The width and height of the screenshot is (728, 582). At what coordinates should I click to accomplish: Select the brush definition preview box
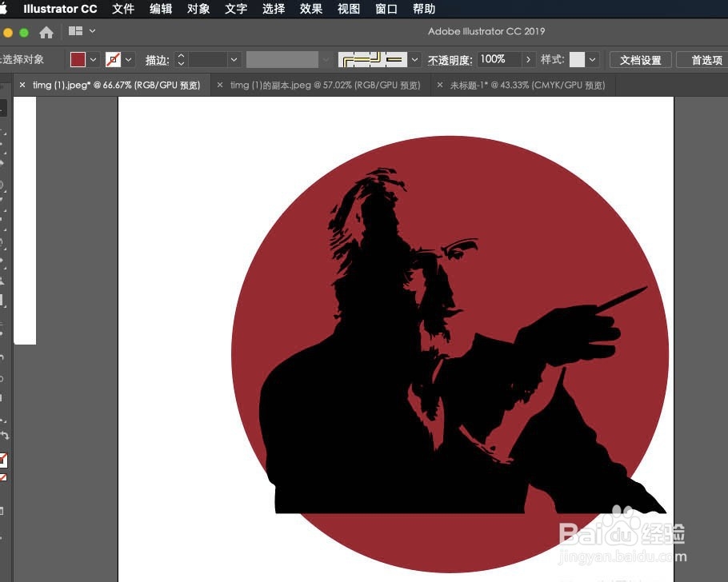coord(373,59)
